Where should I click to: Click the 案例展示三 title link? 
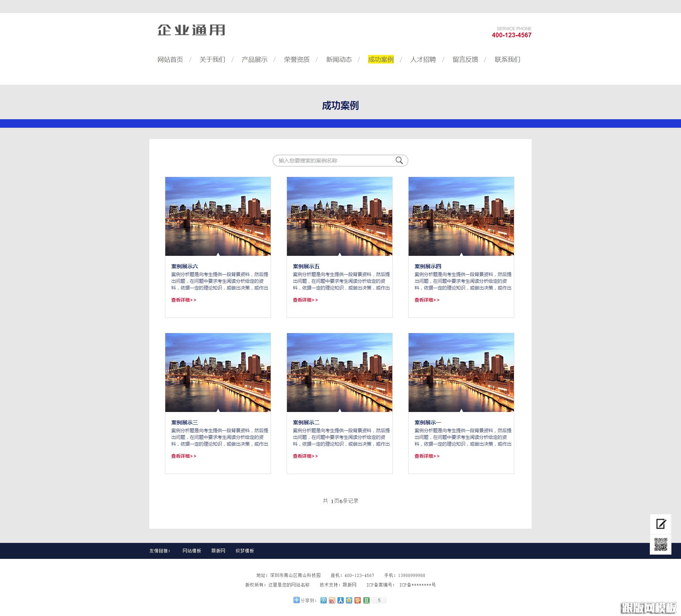click(x=184, y=422)
